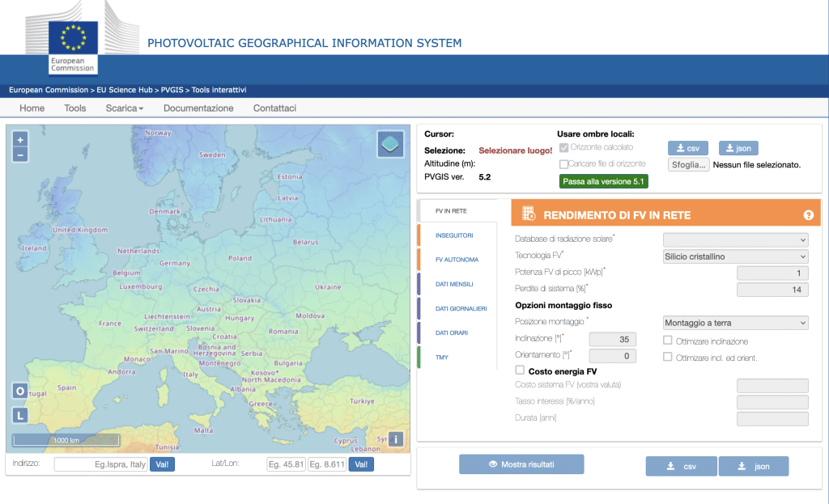The width and height of the screenshot is (829, 504).
Task: Click Sfoglia... file browse button
Action: coord(688,165)
